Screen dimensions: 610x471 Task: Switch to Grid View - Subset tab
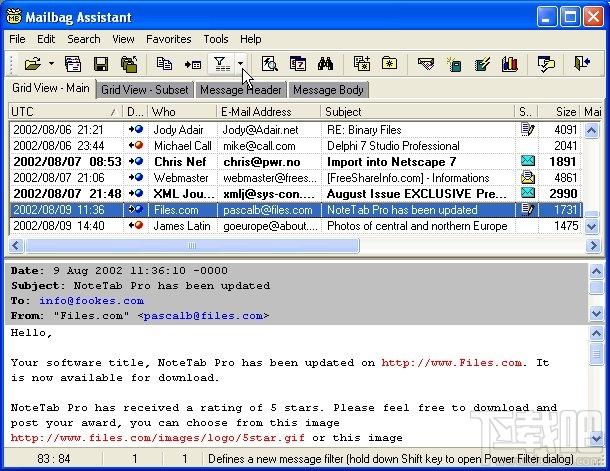click(x=145, y=90)
